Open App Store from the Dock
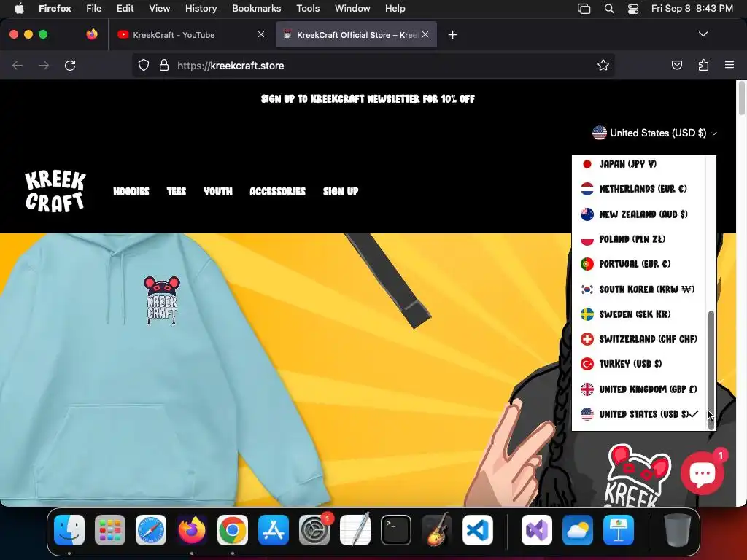Screen dimensions: 747x560 pos(274,530)
